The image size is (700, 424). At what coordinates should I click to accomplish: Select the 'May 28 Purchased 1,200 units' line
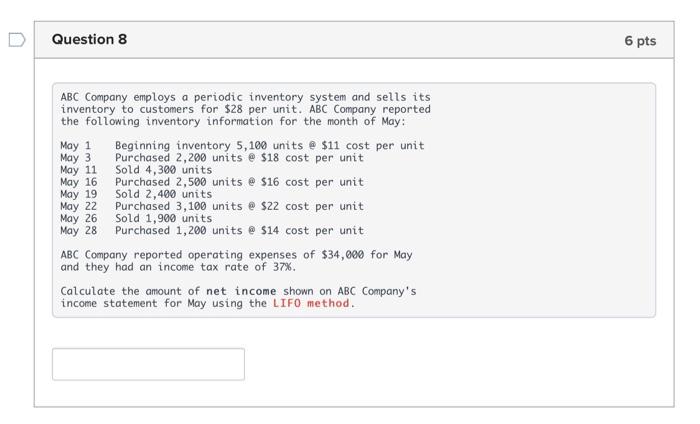tap(212, 230)
